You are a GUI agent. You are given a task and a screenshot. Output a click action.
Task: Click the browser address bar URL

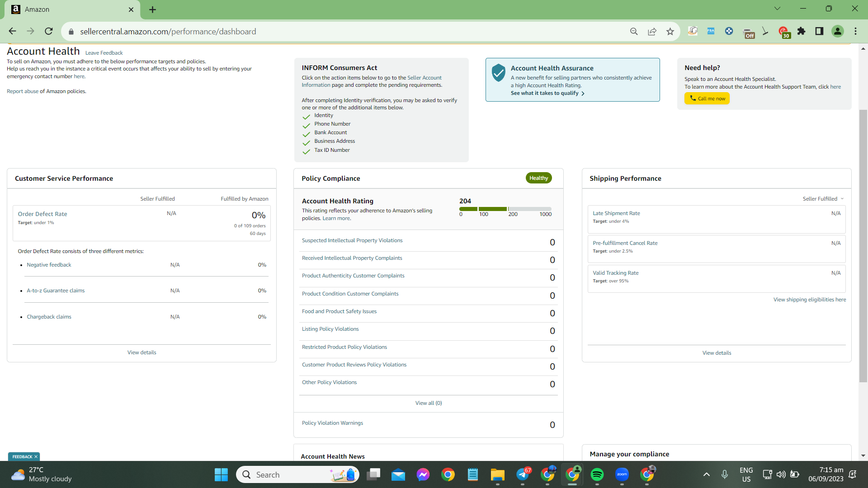(168, 32)
